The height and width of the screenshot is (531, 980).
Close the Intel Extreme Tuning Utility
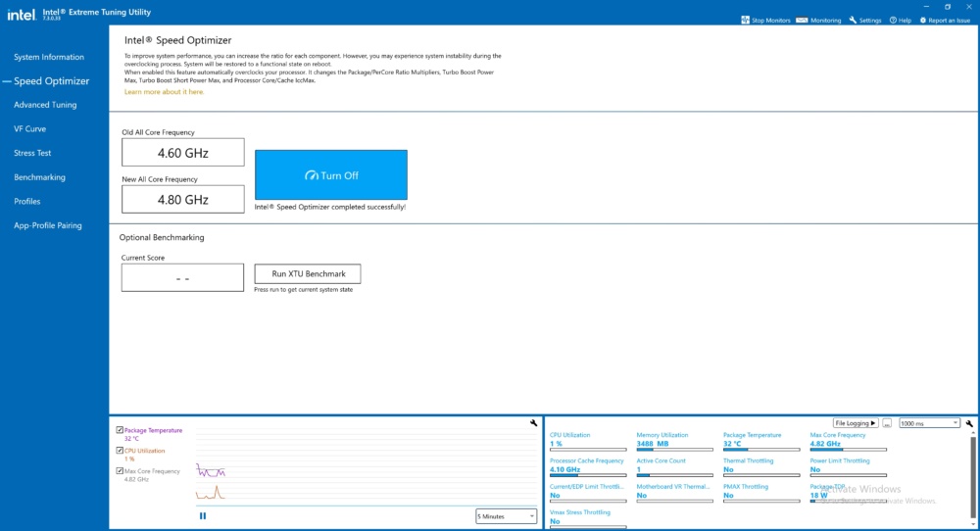tap(969, 6)
